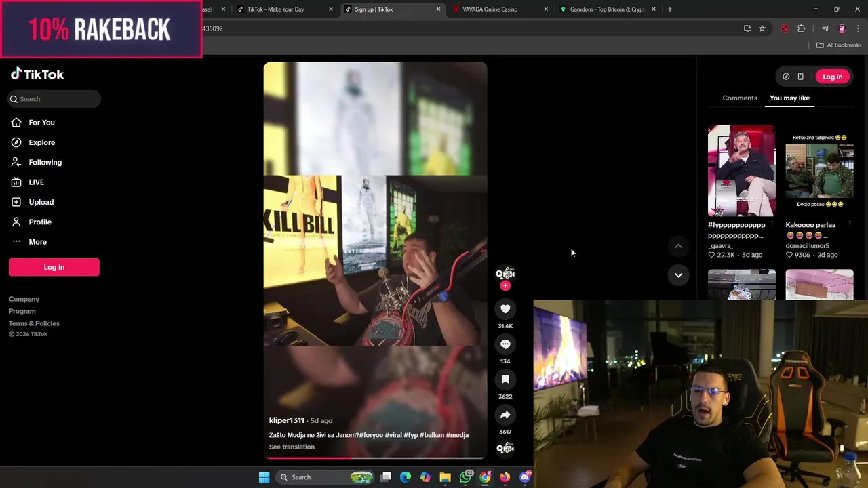Open Firefox from the taskbar
This screenshot has height=488, width=868.
[505, 477]
